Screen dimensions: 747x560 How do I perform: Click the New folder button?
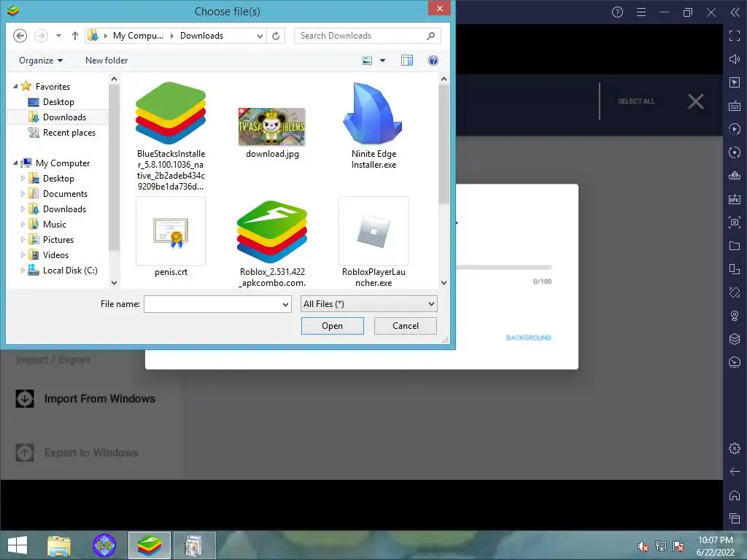point(107,61)
